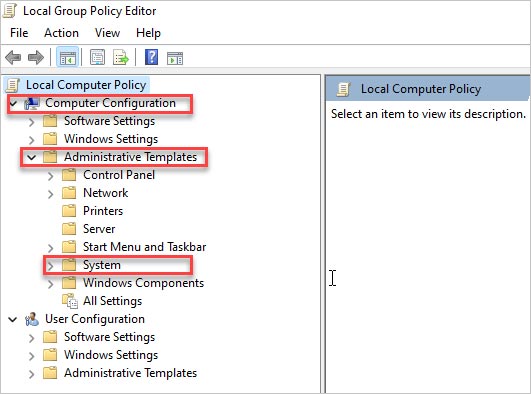Click 'Select an item to view its description.' text
Screen dimensions: 531x394
point(428,114)
